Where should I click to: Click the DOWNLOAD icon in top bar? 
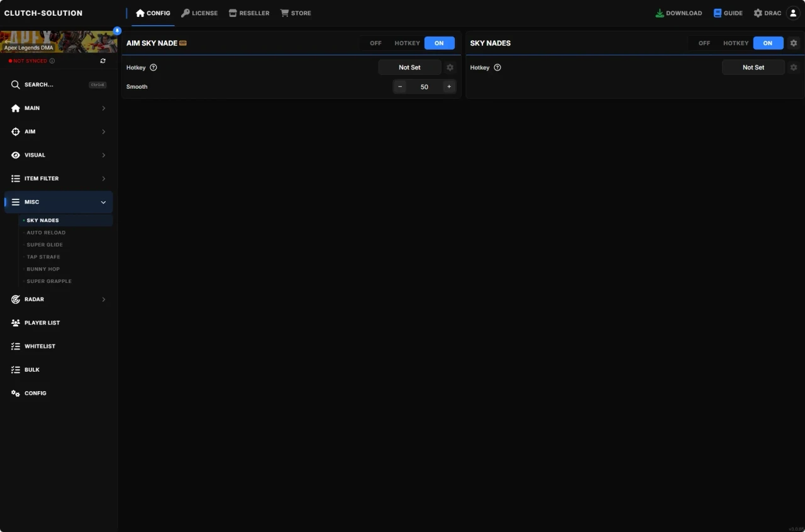click(659, 13)
